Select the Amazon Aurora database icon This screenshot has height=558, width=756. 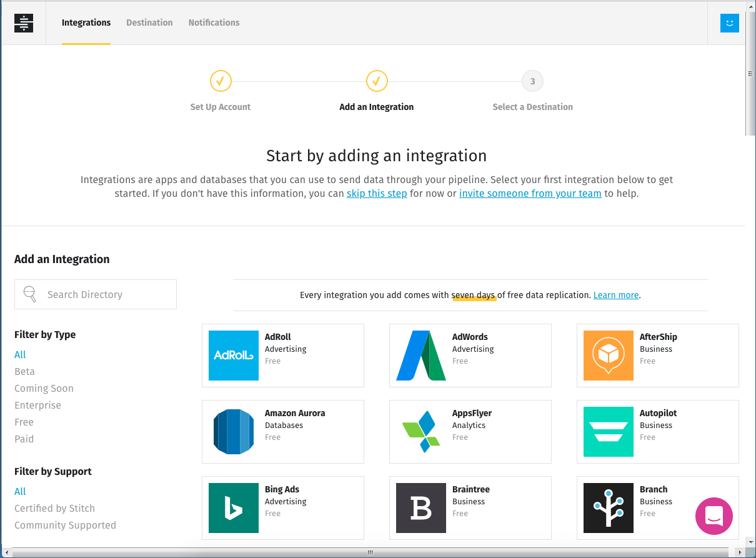[233, 431]
